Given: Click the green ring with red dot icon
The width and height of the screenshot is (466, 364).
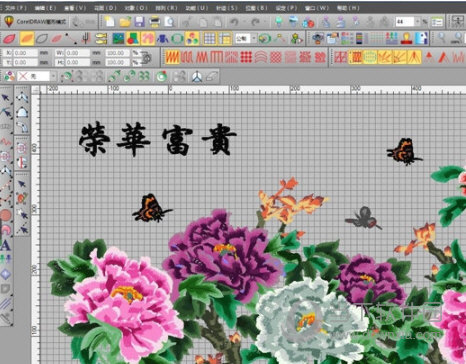Looking at the screenshot, I should click(x=162, y=76).
